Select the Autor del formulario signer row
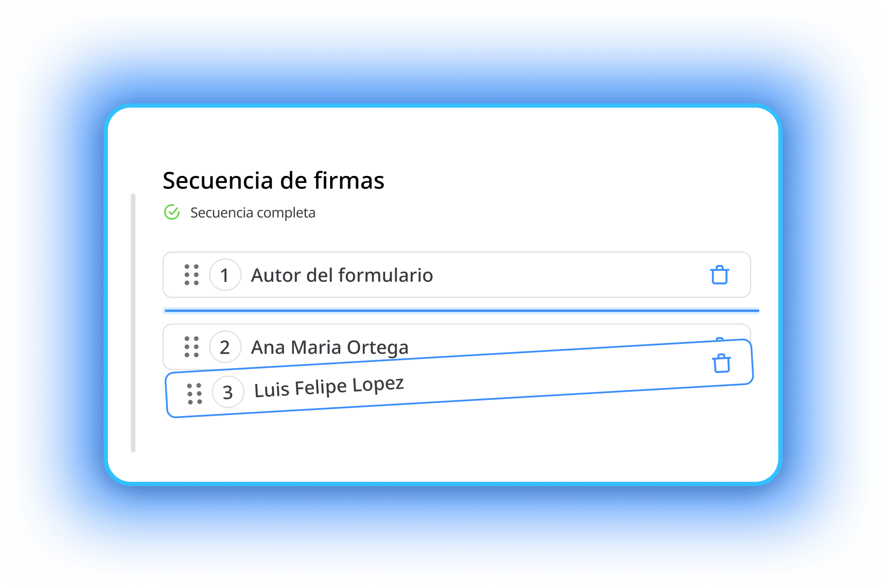 [x=440, y=275]
